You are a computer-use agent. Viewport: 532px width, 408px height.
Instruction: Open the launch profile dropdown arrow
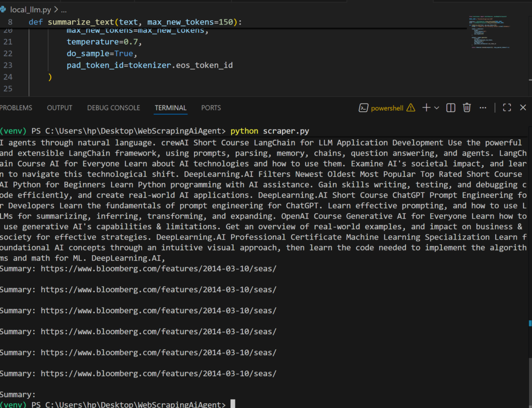436,108
